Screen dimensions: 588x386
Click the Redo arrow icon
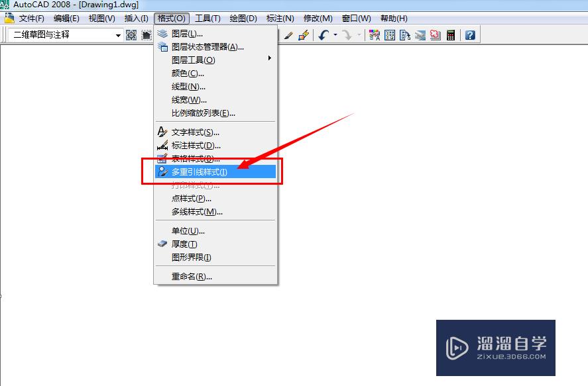[x=348, y=34]
